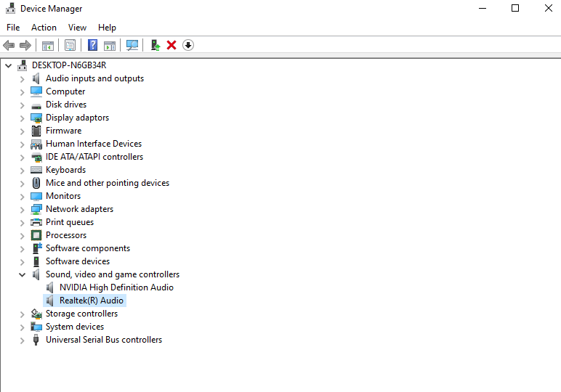561x392 pixels.
Task: Click the Disk drives icon
Action: 36,106
